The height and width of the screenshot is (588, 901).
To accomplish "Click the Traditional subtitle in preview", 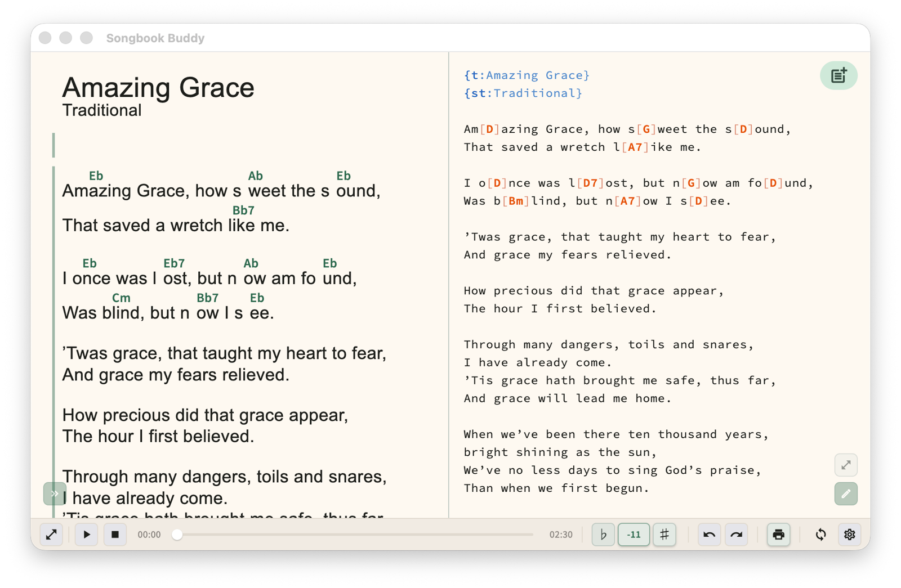I will click(102, 110).
